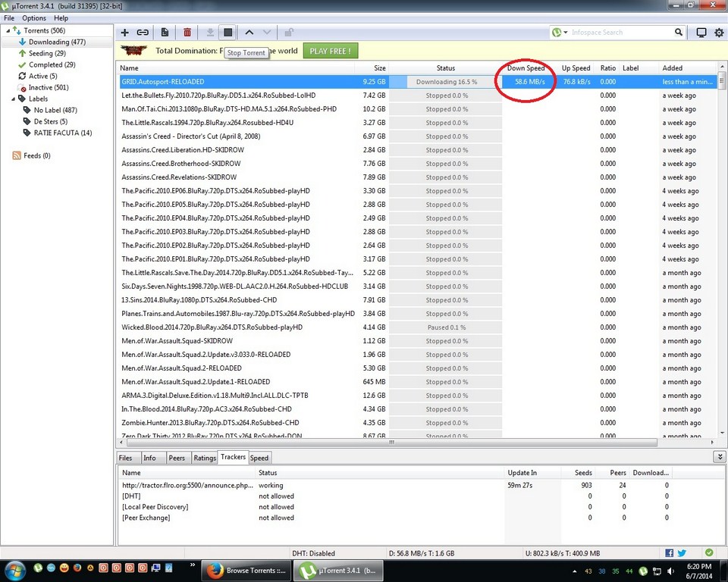
Task: Click the magnifier search icon
Action: coord(679,33)
